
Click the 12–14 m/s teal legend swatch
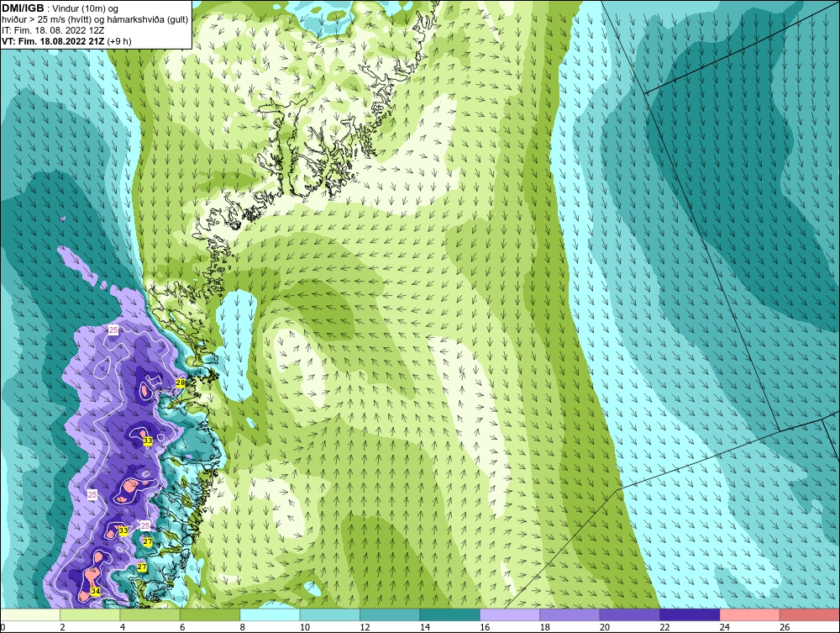(x=390, y=615)
